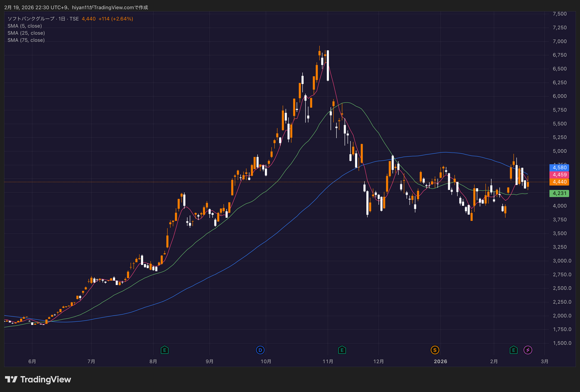Click the 4,000 price axis label
Image resolution: width=580 pixels, height=392 pixels.
(559, 206)
